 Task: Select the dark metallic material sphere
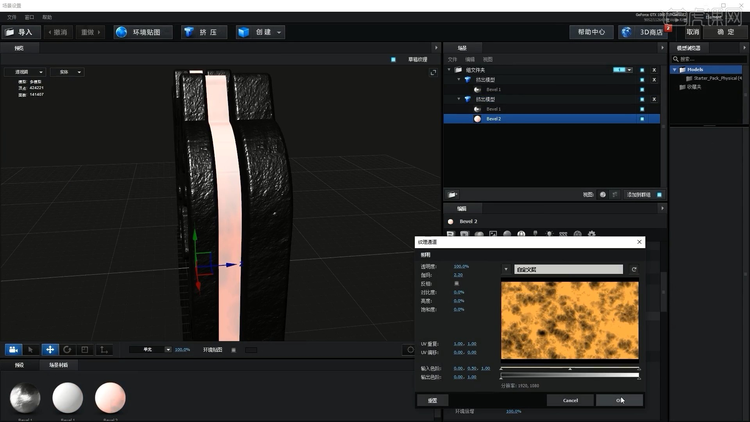[25, 398]
